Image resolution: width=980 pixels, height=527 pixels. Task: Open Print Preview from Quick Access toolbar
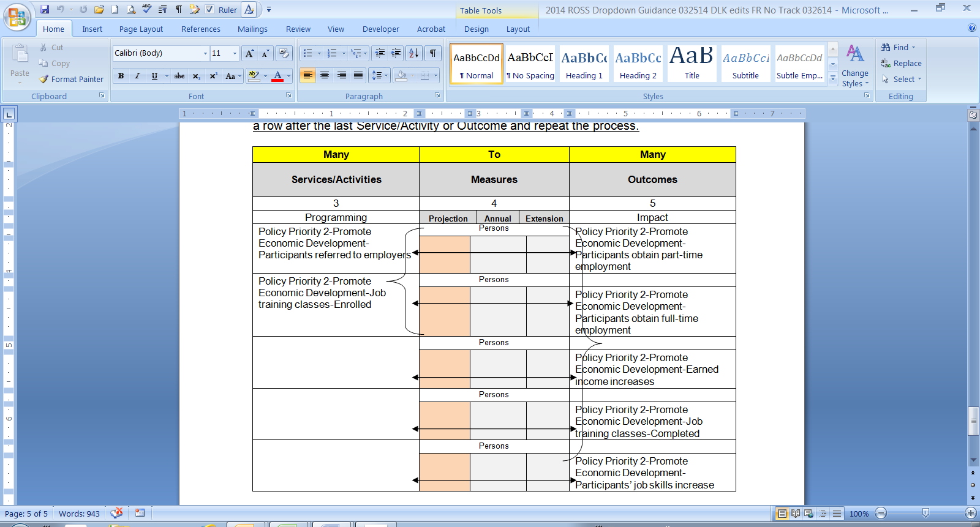coord(130,9)
